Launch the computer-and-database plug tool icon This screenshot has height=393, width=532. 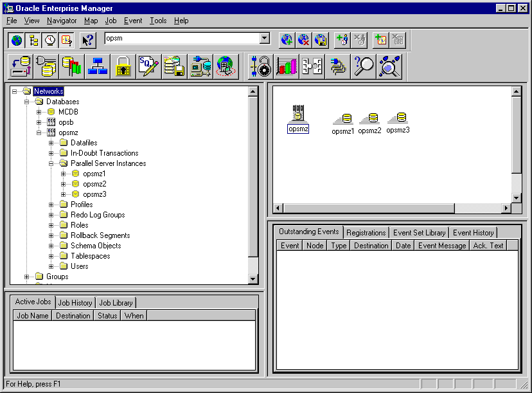[200, 66]
